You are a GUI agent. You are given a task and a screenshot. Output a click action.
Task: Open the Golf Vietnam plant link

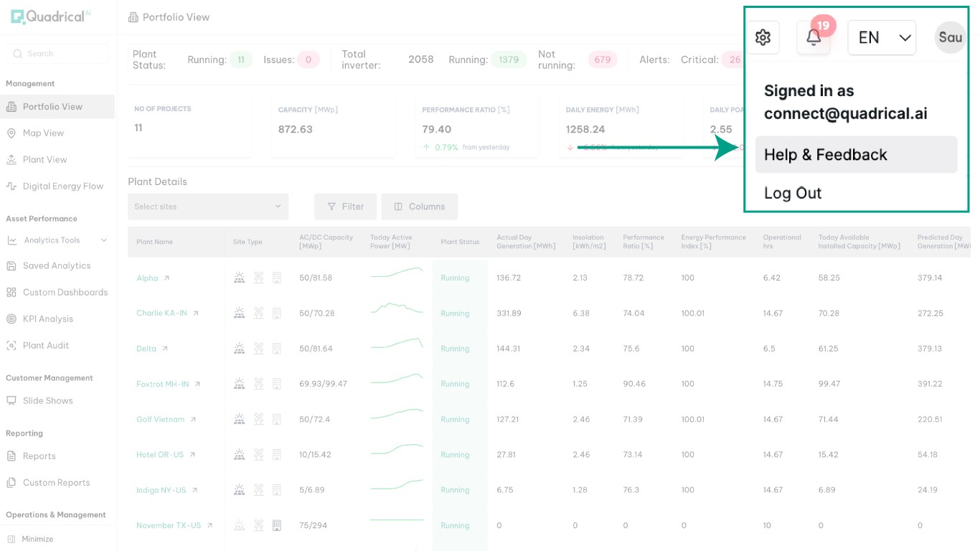tap(161, 420)
